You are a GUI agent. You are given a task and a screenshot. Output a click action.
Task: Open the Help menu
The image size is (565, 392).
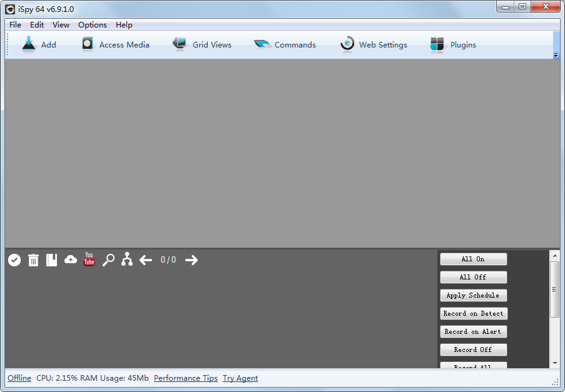124,25
